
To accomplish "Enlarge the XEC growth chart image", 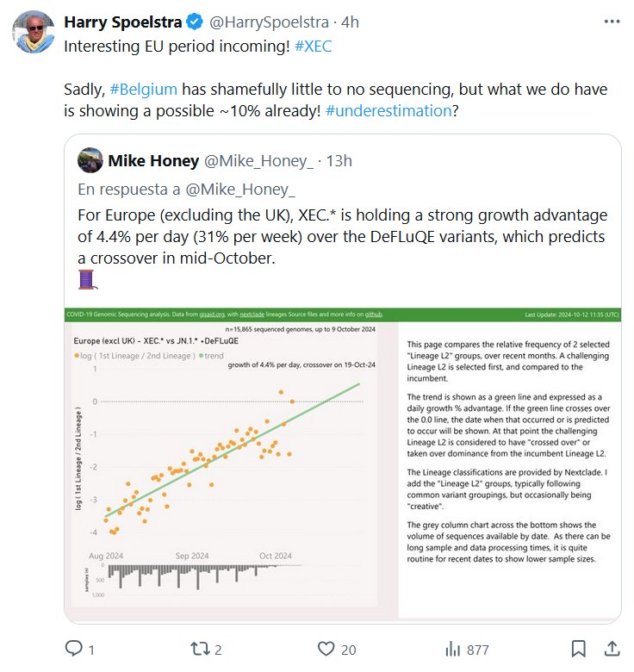I will pos(343,461).
